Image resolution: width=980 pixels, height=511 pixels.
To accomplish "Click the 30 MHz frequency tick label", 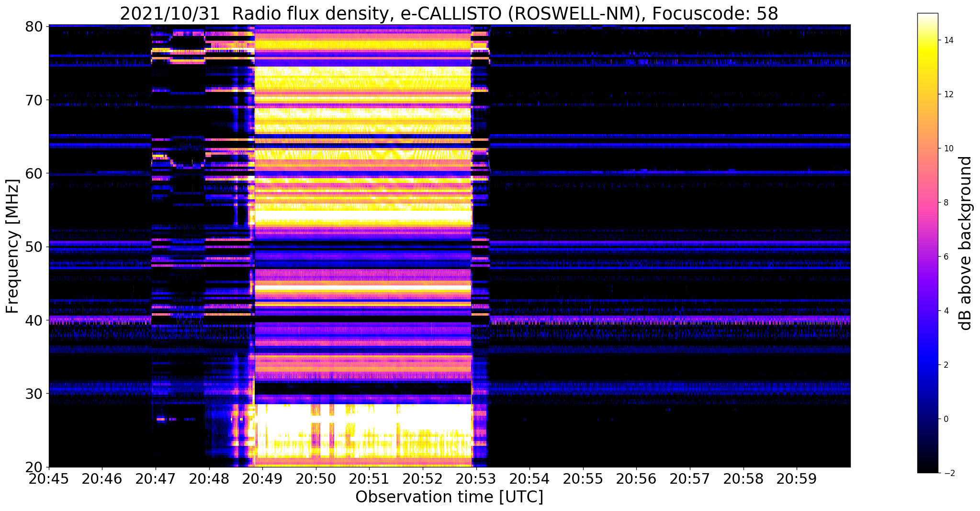I will [x=34, y=394].
